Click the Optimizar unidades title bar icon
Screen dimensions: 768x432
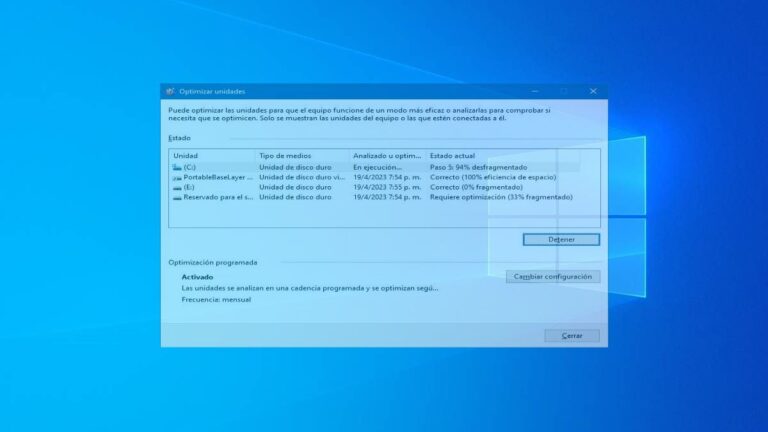click(x=170, y=92)
